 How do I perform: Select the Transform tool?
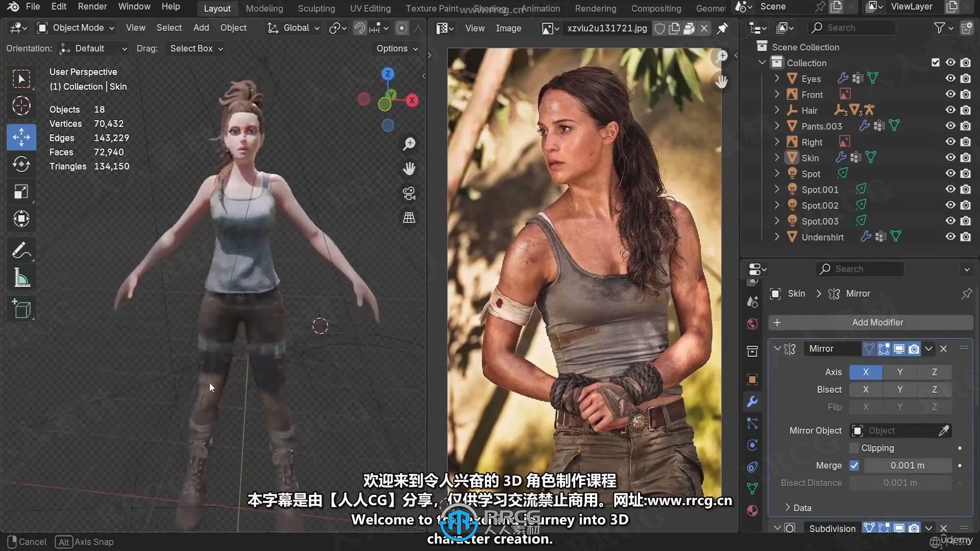pyautogui.click(x=21, y=219)
